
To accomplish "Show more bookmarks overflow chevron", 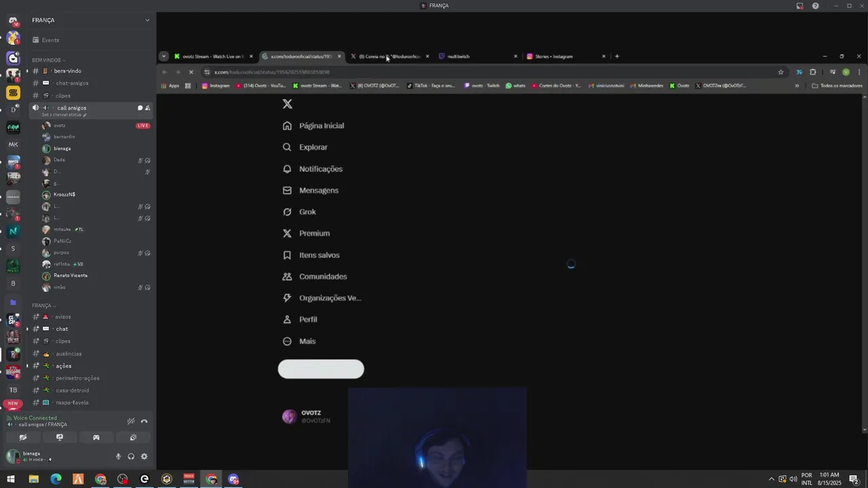I will click(x=797, y=85).
